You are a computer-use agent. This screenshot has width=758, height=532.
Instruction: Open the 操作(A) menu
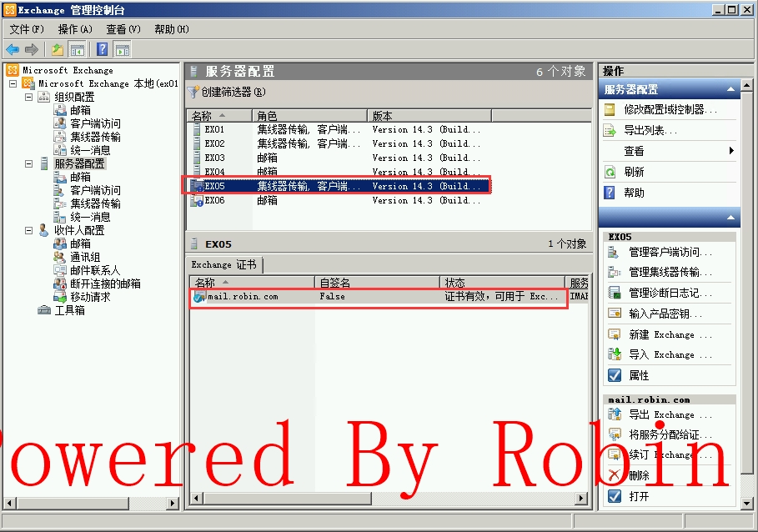click(75, 29)
